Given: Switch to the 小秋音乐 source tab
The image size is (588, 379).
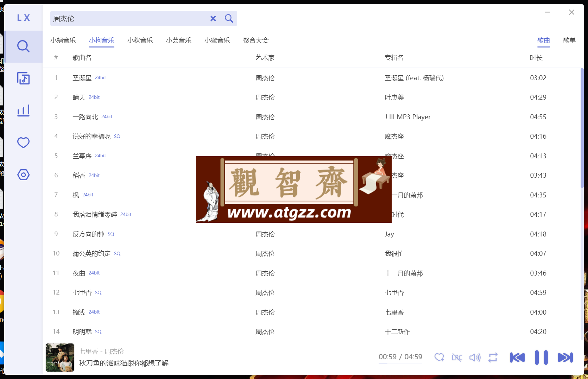Looking at the screenshot, I should [140, 40].
